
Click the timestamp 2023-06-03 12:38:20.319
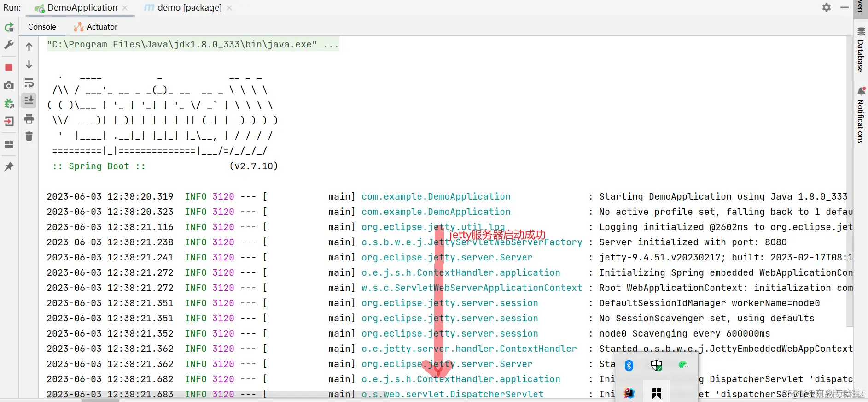(x=110, y=196)
